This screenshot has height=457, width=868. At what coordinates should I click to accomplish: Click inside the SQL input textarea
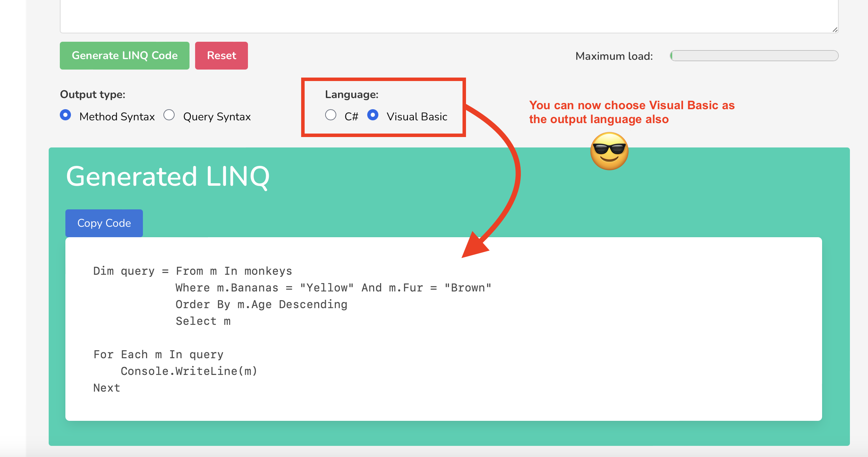(x=449, y=16)
